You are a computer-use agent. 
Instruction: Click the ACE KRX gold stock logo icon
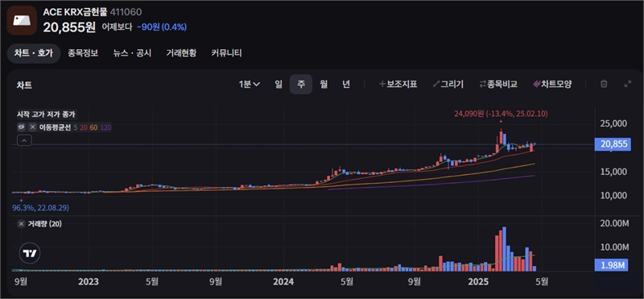pyautogui.click(x=22, y=20)
